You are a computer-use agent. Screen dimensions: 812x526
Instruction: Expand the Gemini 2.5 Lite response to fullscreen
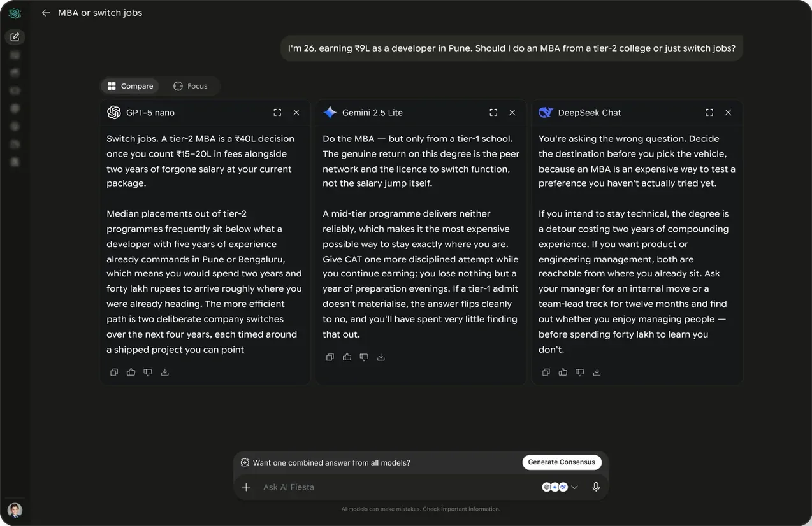[493, 112]
